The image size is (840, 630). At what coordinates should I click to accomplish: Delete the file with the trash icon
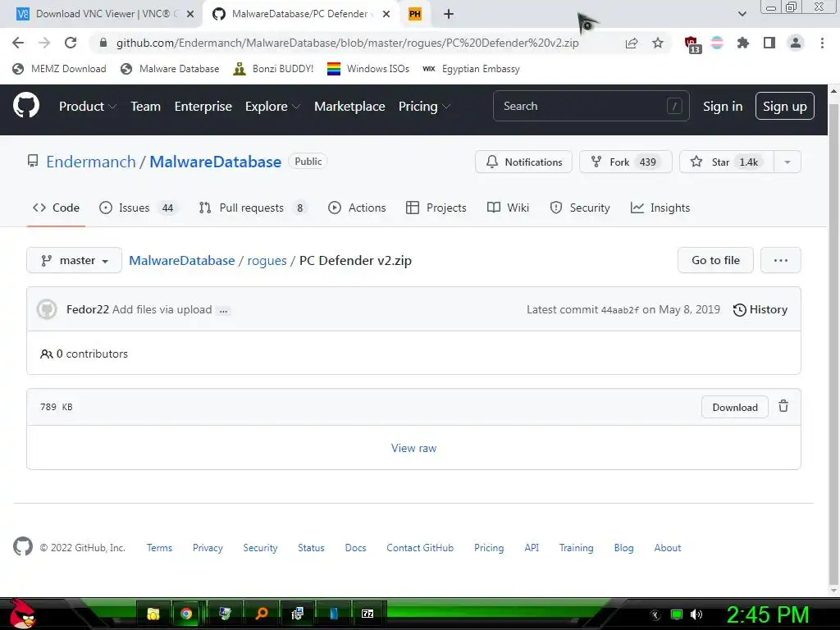click(x=783, y=406)
